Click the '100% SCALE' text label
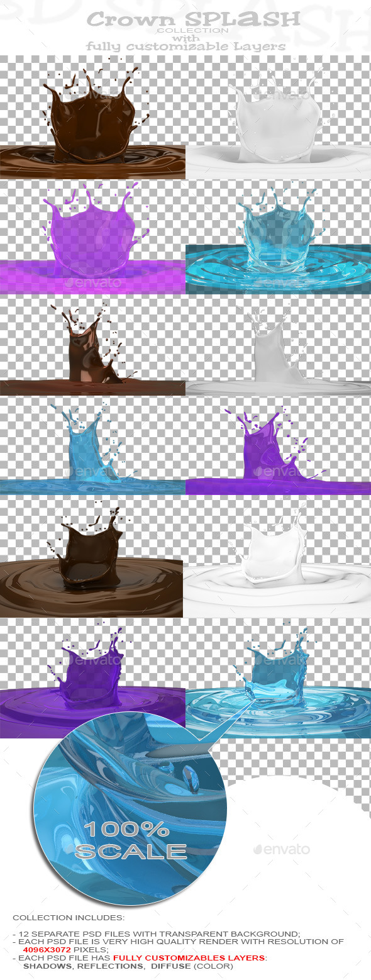 [131, 840]
